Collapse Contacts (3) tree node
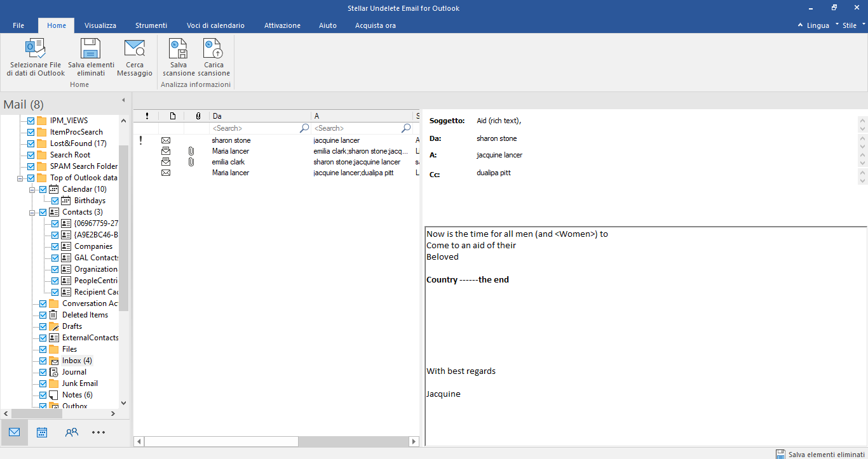 (32, 212)
